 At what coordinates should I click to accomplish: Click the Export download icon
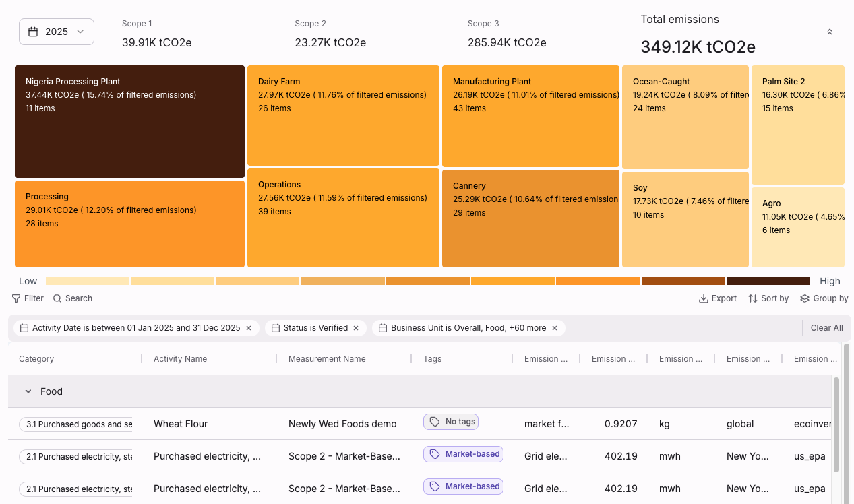pyautogui.click(x=703, y=298)
